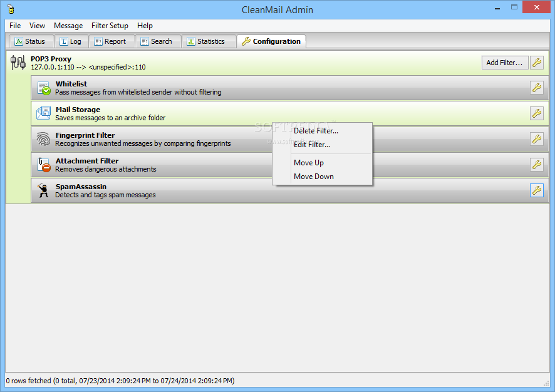Viewport: 555px width, 392px height.
Task: Click wrench icon in Attachment Filter row
Action: (x=537, y=165)
